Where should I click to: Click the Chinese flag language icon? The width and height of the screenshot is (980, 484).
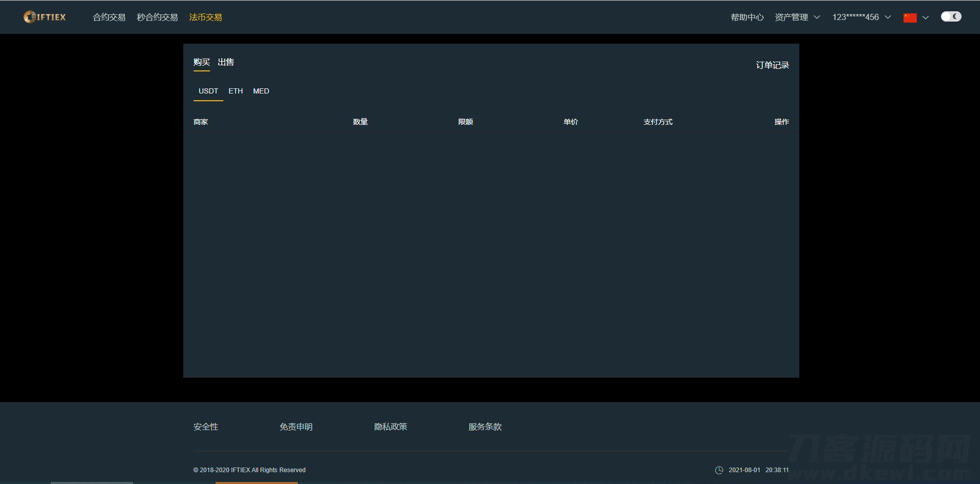(x=910, y=17)
